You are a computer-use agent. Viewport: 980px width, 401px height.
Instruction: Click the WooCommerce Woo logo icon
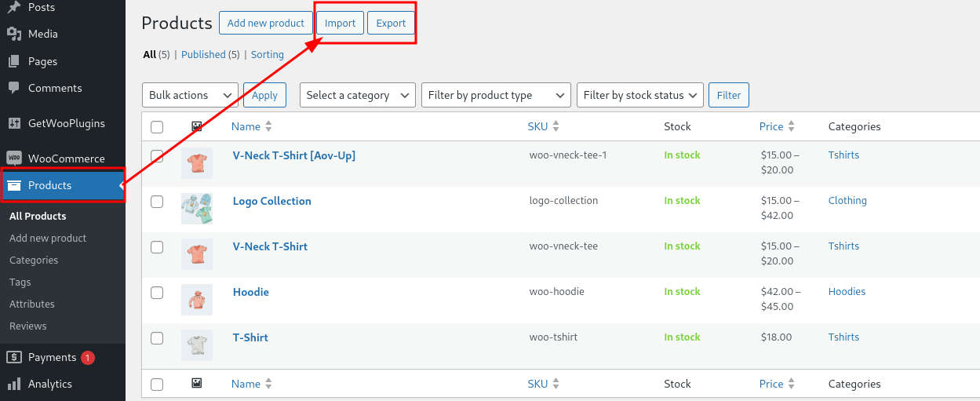pyautogui.click(x=13, y=158)
